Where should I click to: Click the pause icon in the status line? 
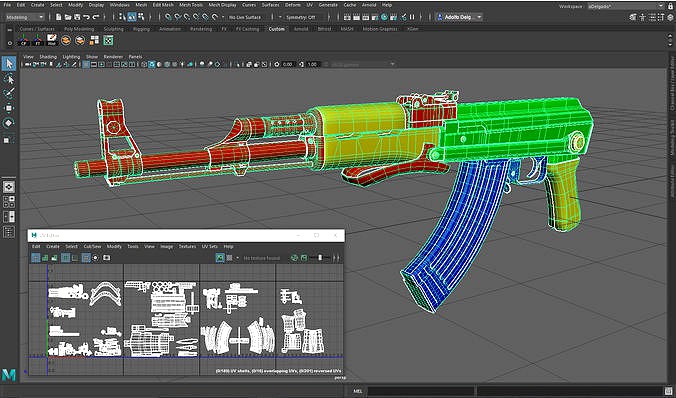point(412,17)
